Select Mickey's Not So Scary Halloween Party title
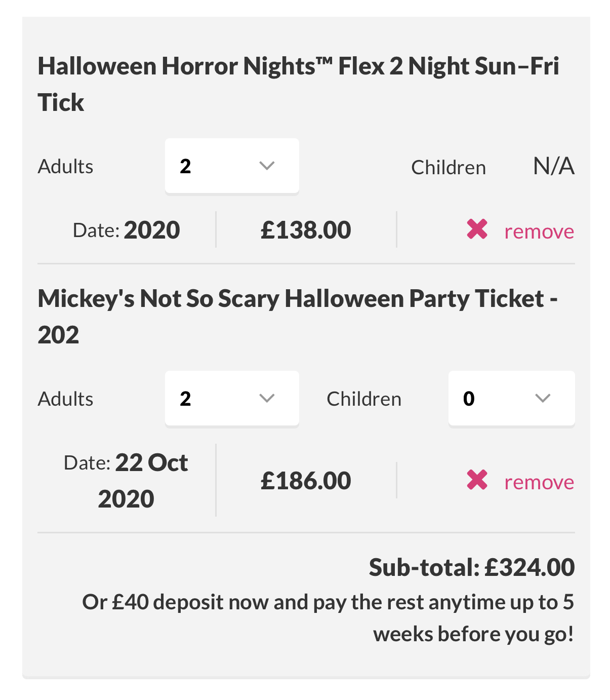This screenshot has height=700, width=610. tap(298, 317)
